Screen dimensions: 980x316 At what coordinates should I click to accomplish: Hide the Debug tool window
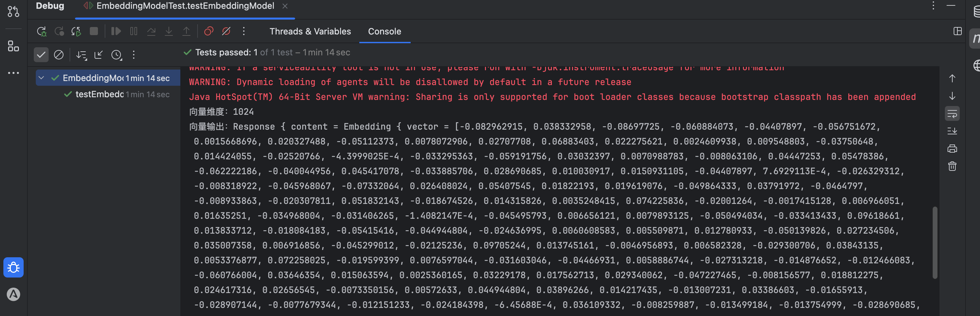[x=951, y=6]
